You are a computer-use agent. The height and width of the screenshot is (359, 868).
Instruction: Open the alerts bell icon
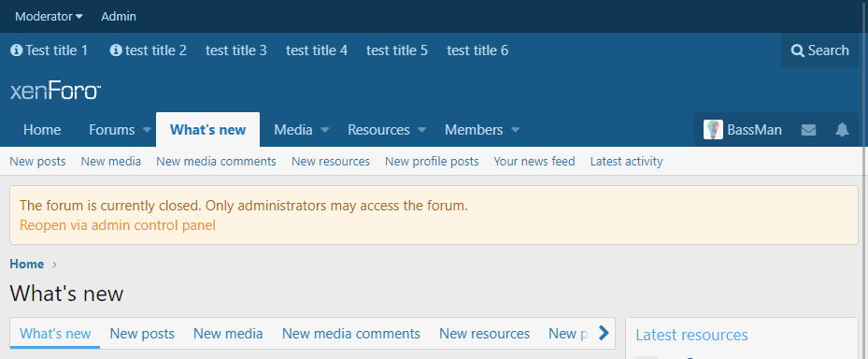842,130
